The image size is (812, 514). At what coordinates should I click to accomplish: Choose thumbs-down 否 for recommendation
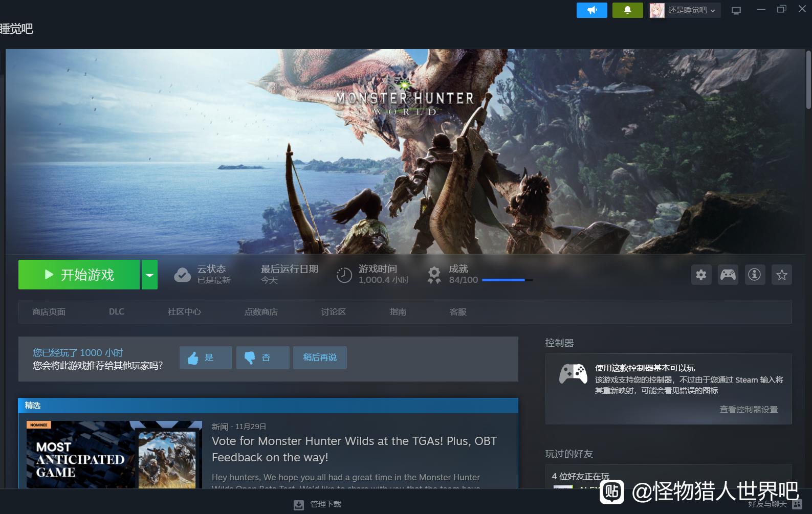(x=262, y=358)
